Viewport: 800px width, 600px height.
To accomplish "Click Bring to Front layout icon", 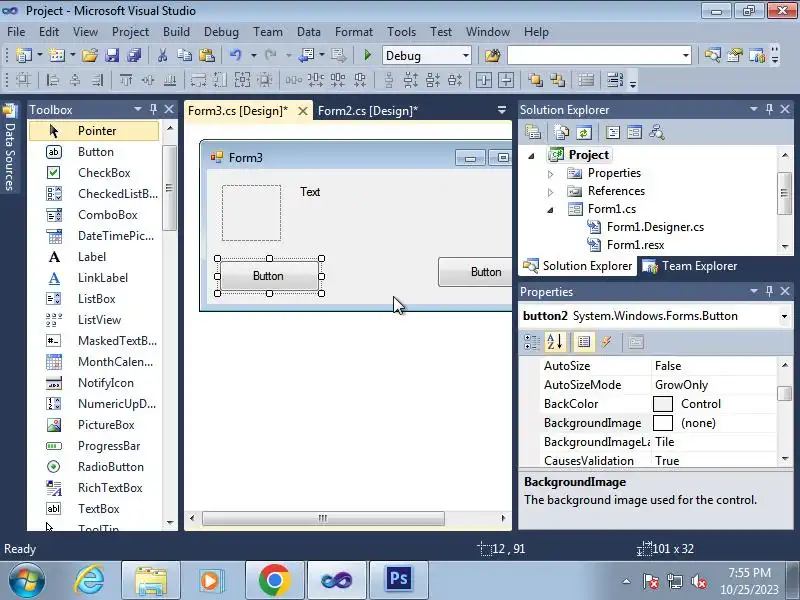I will click(x=535, y=80).
